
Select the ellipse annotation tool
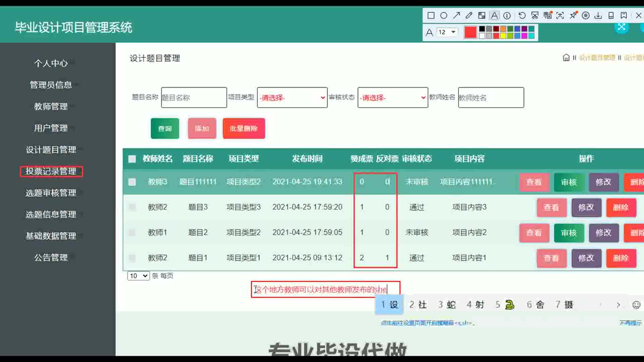(x=443, y=15)
